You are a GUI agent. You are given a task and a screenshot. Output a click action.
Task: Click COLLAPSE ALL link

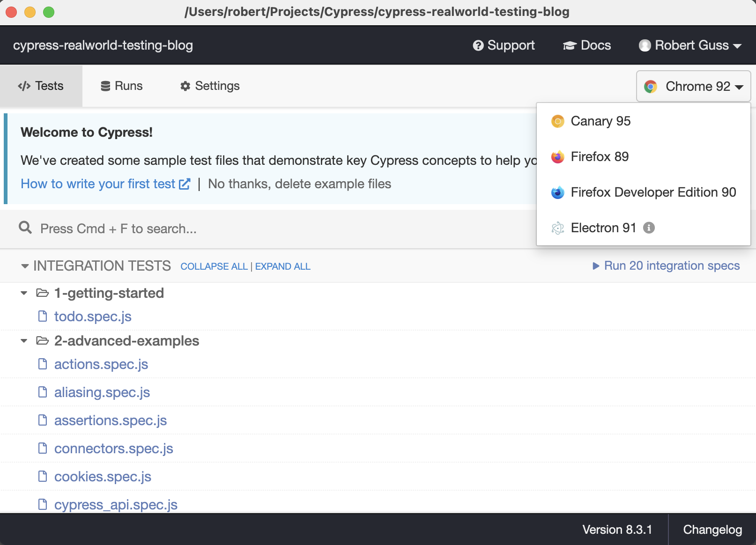[214, 266]
